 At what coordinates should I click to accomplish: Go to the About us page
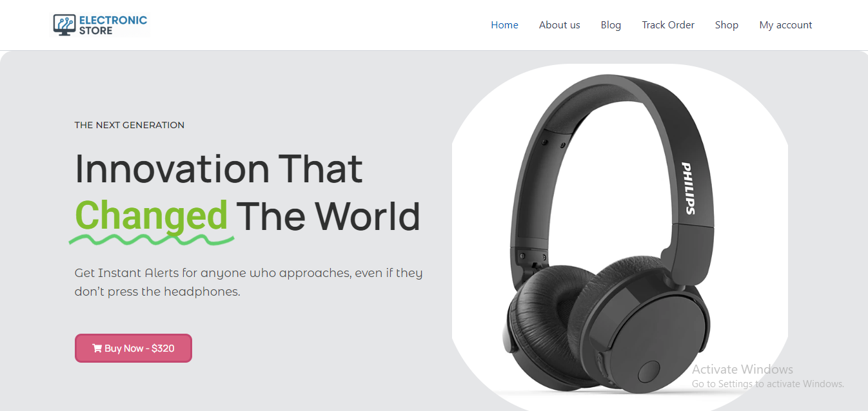pos(560,25)
